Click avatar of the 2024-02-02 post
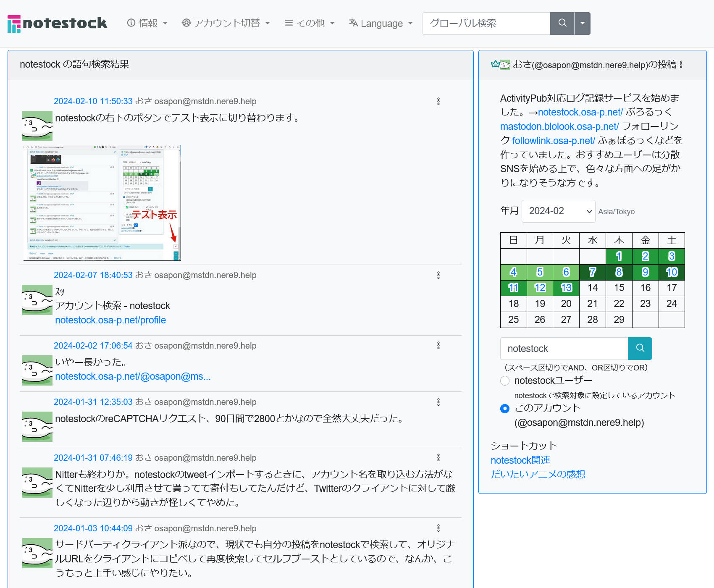 point(37,370)
